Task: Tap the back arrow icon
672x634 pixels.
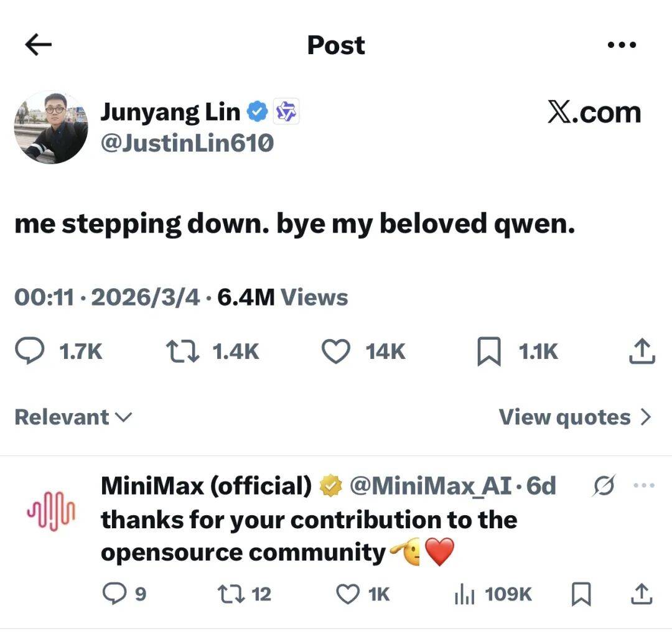Action: click(38, 45)
